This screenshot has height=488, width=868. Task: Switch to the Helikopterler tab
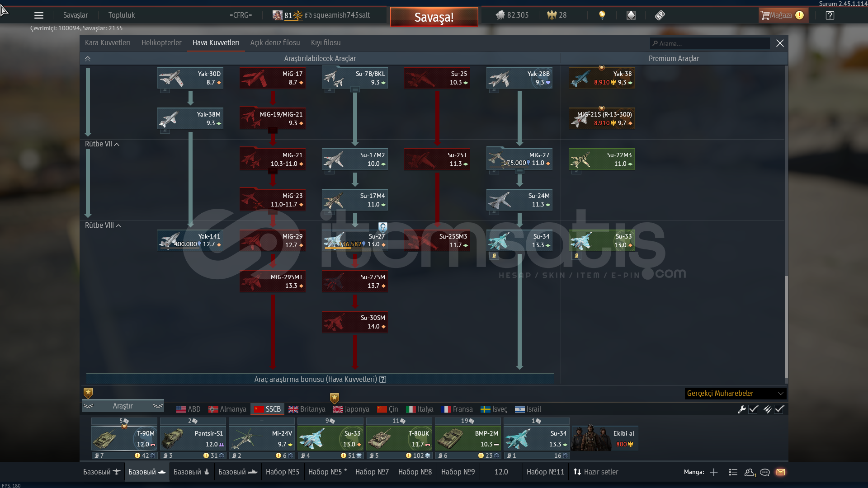pos(161,43)
